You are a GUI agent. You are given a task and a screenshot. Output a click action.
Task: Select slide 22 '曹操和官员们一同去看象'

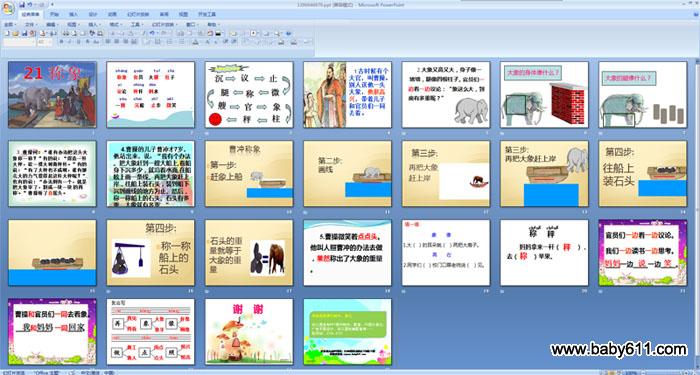point(52,332)
